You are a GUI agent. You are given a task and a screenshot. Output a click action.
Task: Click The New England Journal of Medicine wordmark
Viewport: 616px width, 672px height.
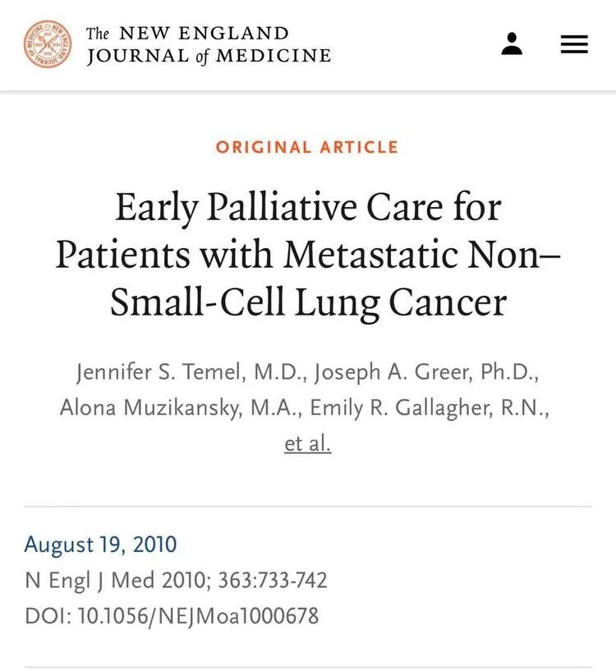209,44
